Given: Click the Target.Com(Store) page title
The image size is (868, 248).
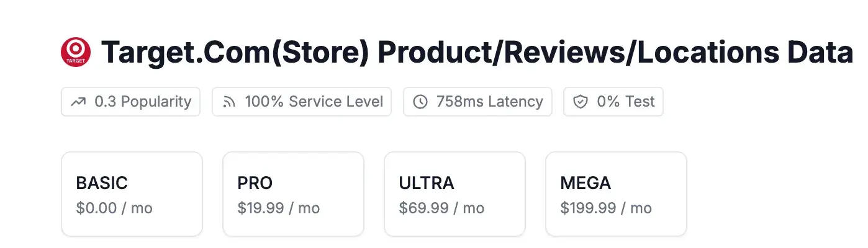Looking at the screenshot, I should click(x=236, y=52).
